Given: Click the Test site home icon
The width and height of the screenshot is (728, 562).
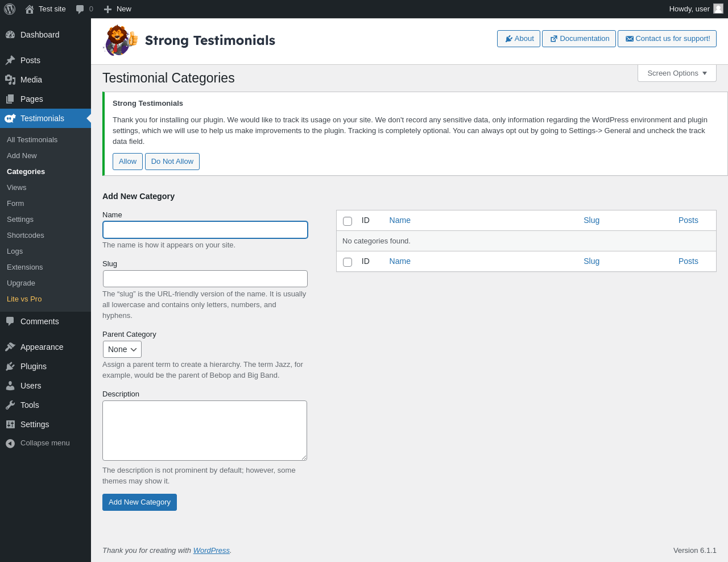Looking at the screenshot, I should point(30,9).
